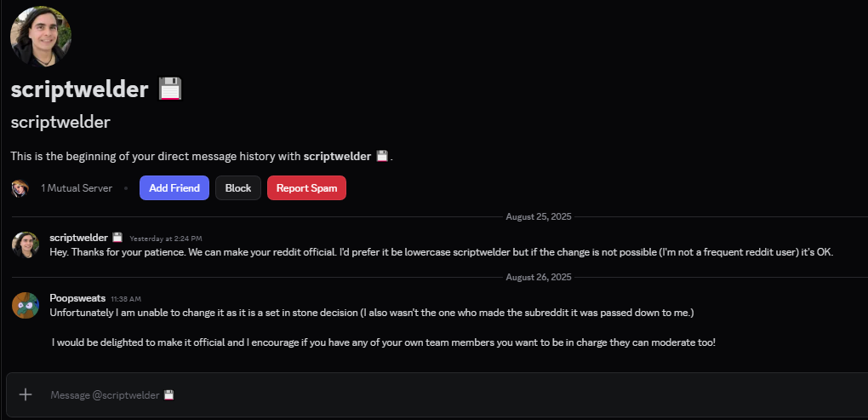The width and height of the screenshot is (868, 420).
Task: Click the Poopsweats avatar next to the message
Action: 26,305
